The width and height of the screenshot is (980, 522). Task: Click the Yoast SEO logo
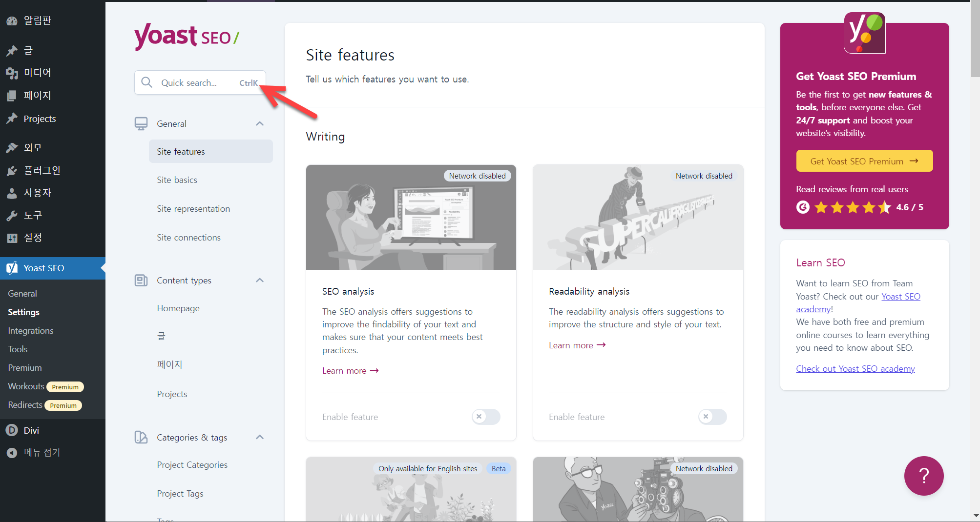click(x=187, y=36)
